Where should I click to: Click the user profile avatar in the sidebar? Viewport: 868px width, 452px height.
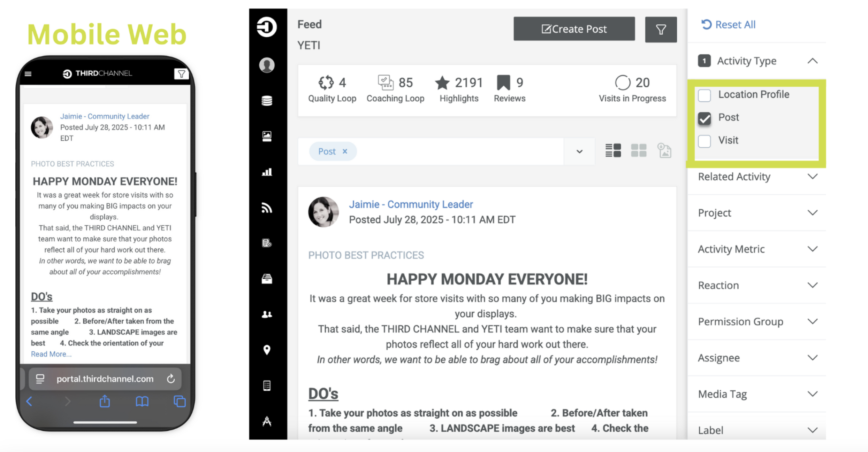point(267,65)
